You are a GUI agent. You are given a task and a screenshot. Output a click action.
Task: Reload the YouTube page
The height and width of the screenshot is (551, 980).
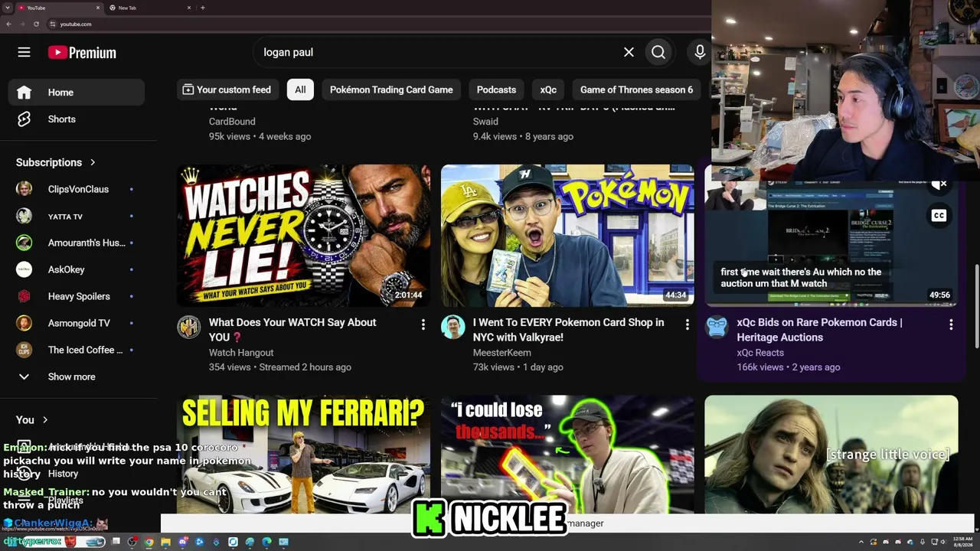click(x=36, y=24)
